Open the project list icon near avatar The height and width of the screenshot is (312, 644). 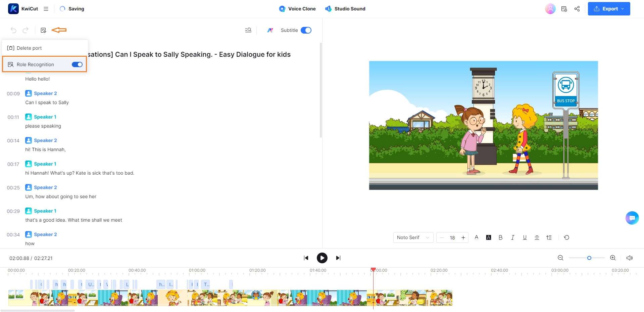point(564,9)
